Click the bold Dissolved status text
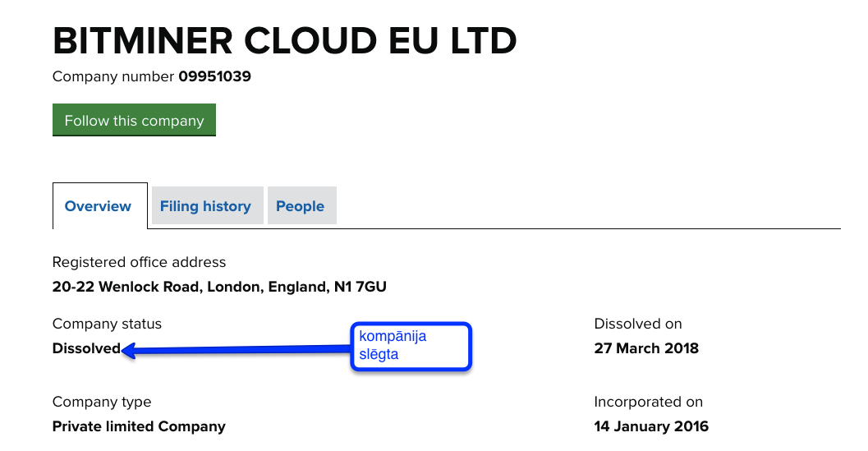 pyautogui.click(x=86, y=348)
